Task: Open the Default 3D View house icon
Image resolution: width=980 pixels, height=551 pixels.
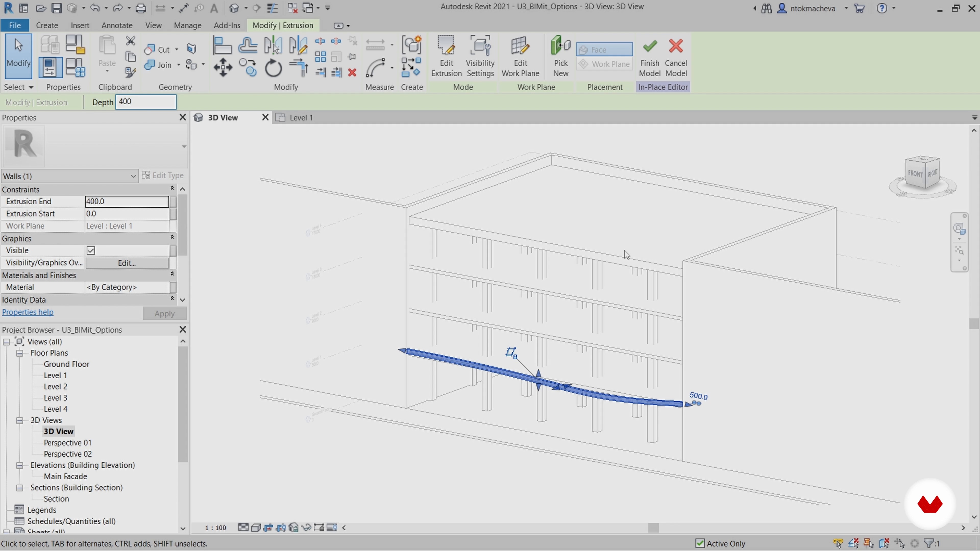Action: pos(234,8)
